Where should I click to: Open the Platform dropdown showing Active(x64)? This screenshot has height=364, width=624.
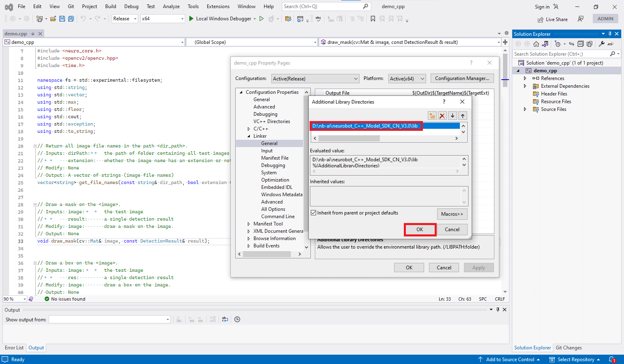tap(407, 79)
